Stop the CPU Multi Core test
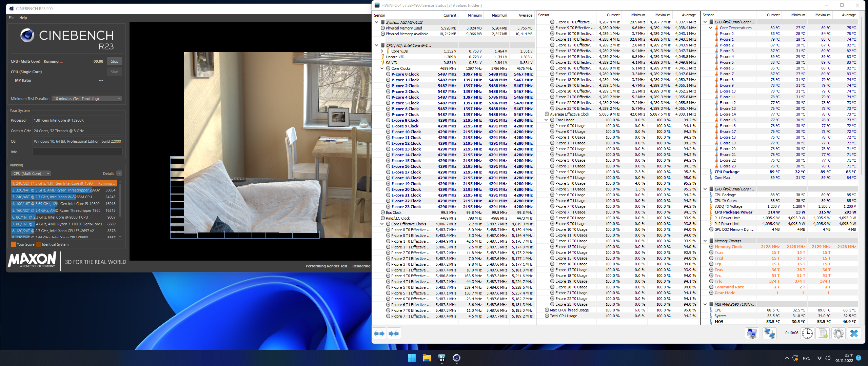This screenshot has height=366, width=868. pyautogui.click(x=115, y=61)
